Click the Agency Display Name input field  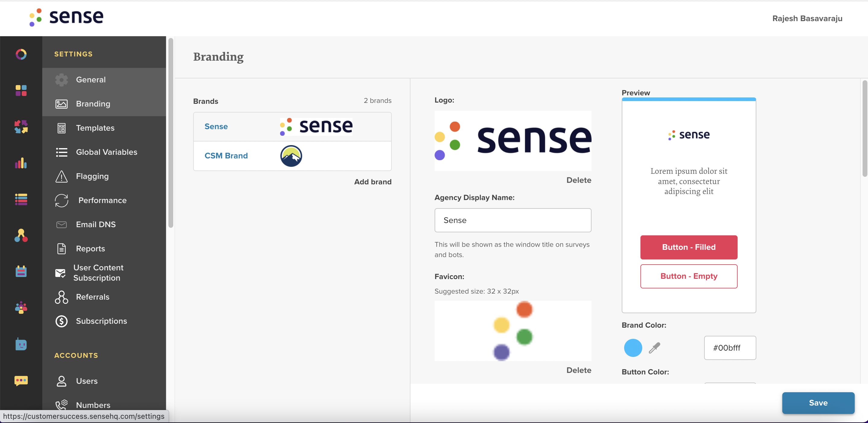click(x=512, y=220)
